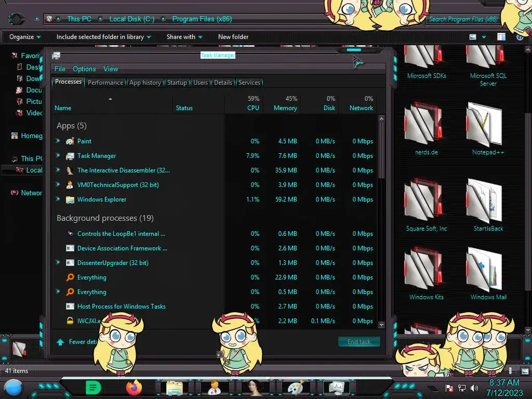Open the File menu in Task Manager
Image resolution: width=532 pixels, height=399 pixels.
tap(60, 69)
